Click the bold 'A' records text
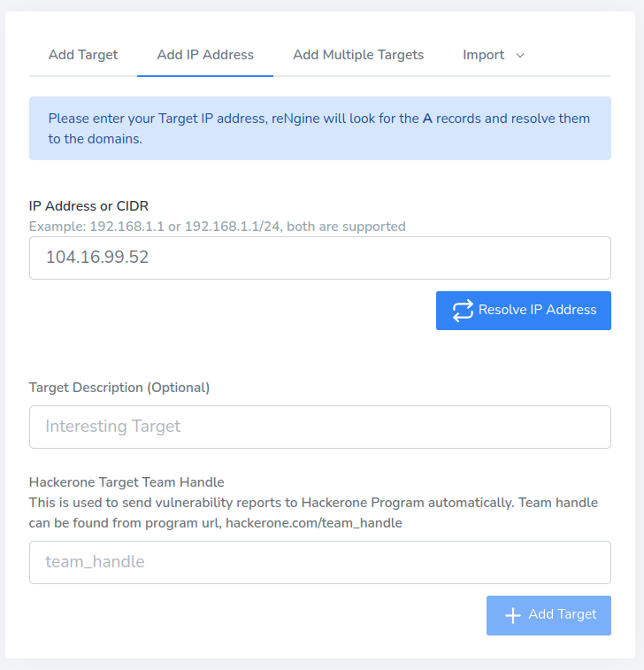This screenshot has width=644, height=670. (x=427, y=119)
